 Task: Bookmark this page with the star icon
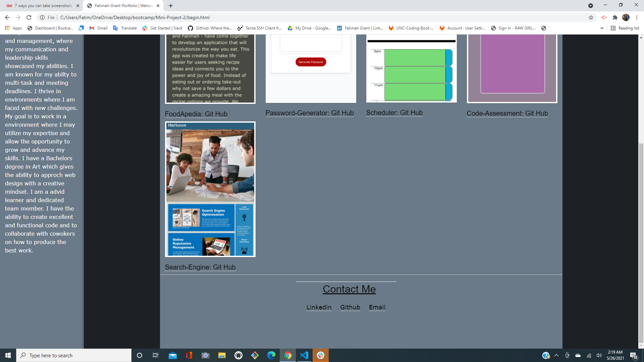pos(591,17)
